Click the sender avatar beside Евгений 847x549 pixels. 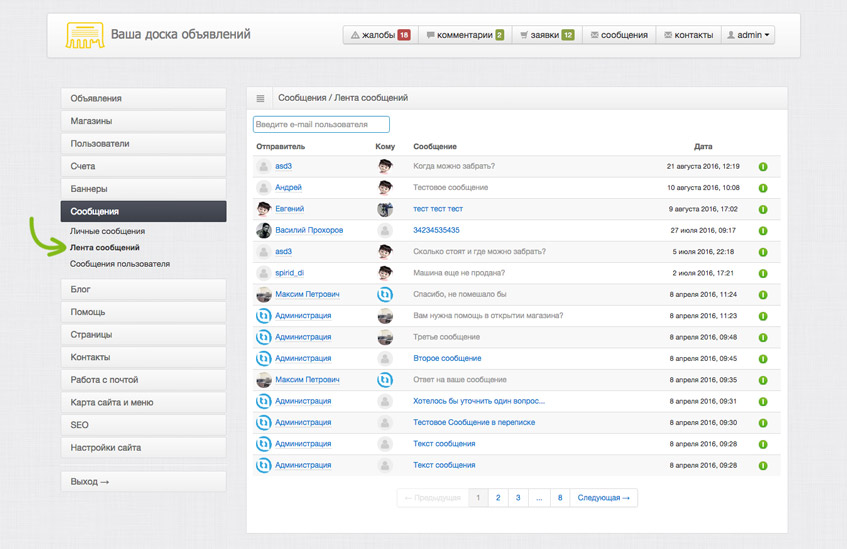[x=264, y=209]
